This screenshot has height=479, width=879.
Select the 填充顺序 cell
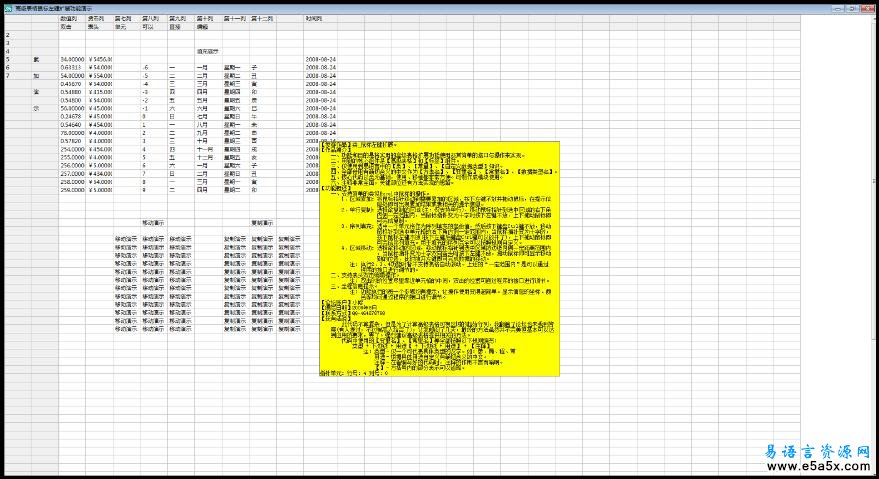[207, 51]
